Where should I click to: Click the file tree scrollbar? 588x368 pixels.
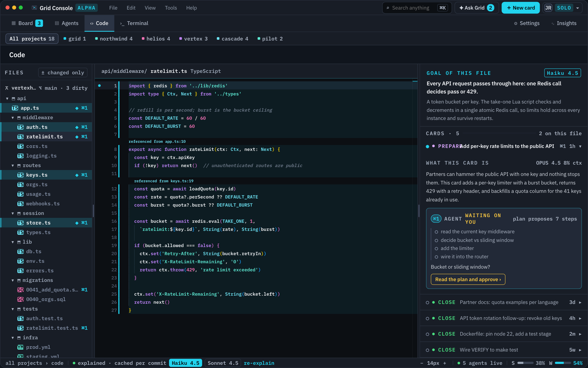point(93,211)
